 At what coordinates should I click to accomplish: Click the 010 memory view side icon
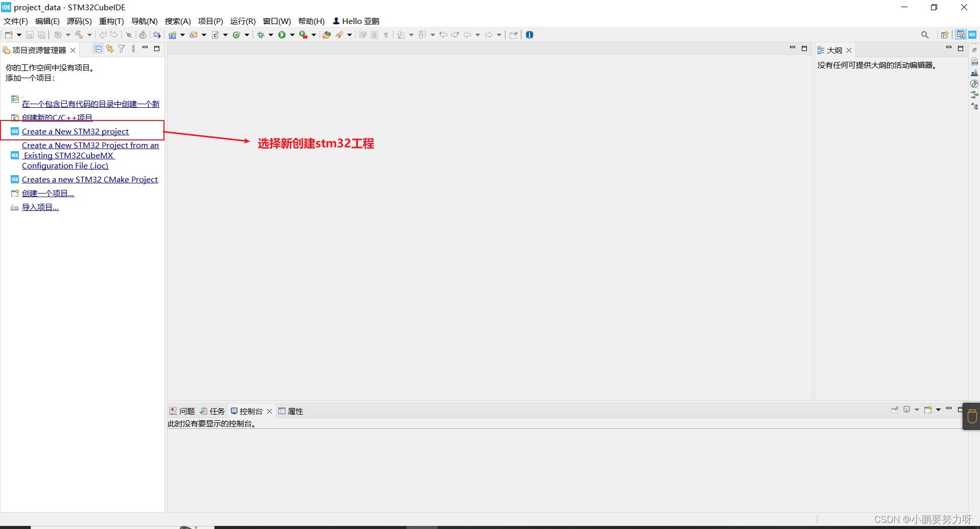tap(974, 62)
